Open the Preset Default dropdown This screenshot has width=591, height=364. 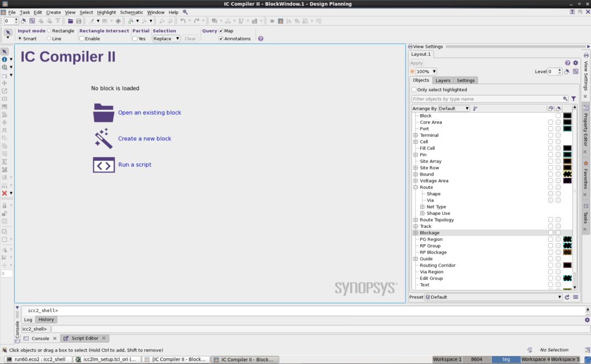point(494,297)
